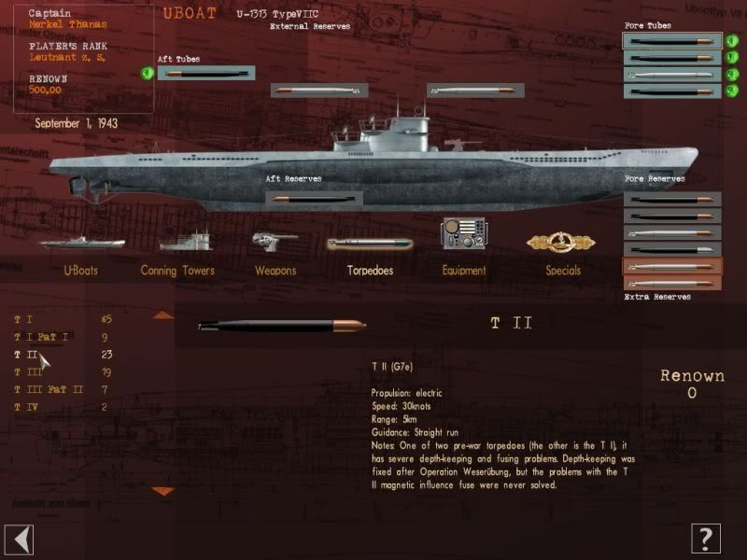
Task: Click the Torpedoes category icon
Action: [370, 245]
